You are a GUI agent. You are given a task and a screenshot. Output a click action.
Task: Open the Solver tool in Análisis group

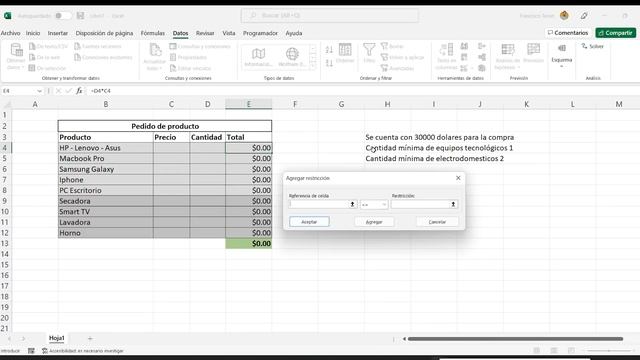pyautogui.click(x=592, y=47)
